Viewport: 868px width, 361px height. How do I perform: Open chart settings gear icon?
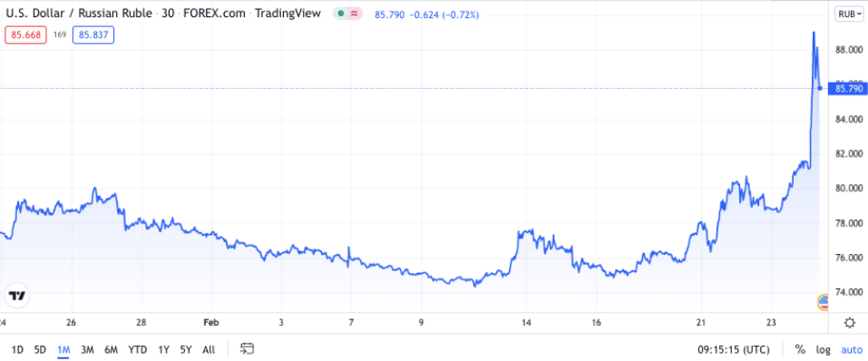[849, 322]
